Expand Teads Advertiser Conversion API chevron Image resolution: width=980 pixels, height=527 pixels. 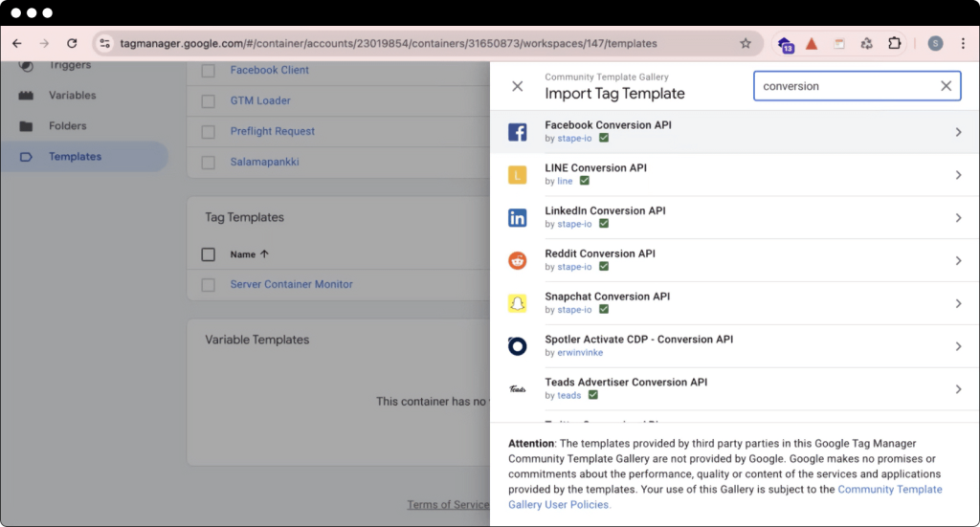click(958, 389)
